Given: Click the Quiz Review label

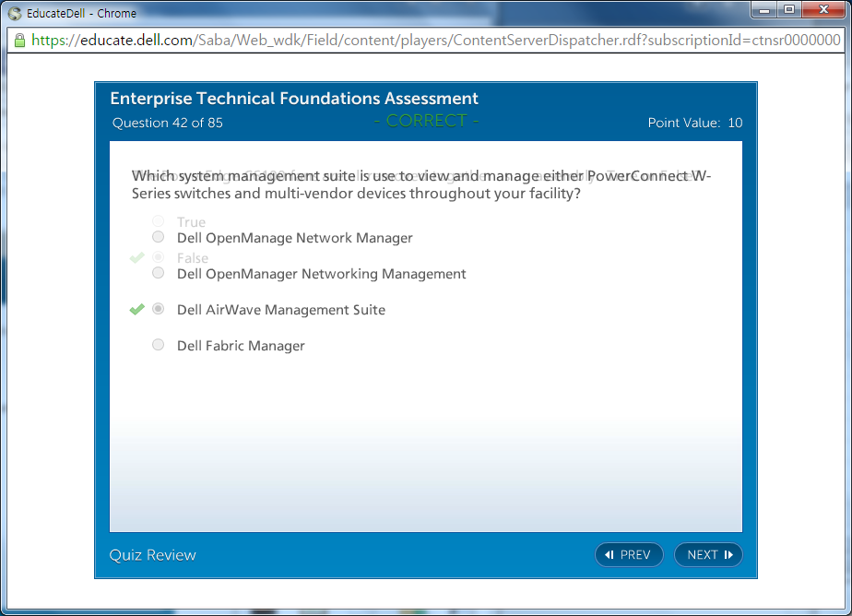Looking at the screenshot, I should [152, 554].
